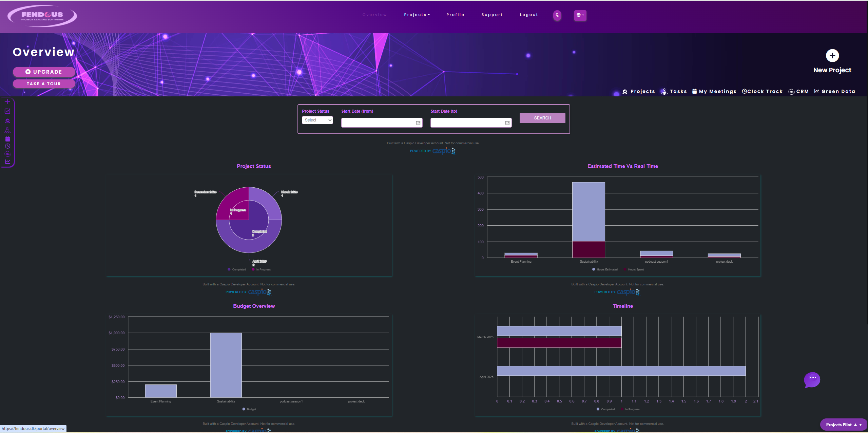This screenshot has width=868, height=433.
Task: Select the Clock Track icon
Action: [745, 91]
